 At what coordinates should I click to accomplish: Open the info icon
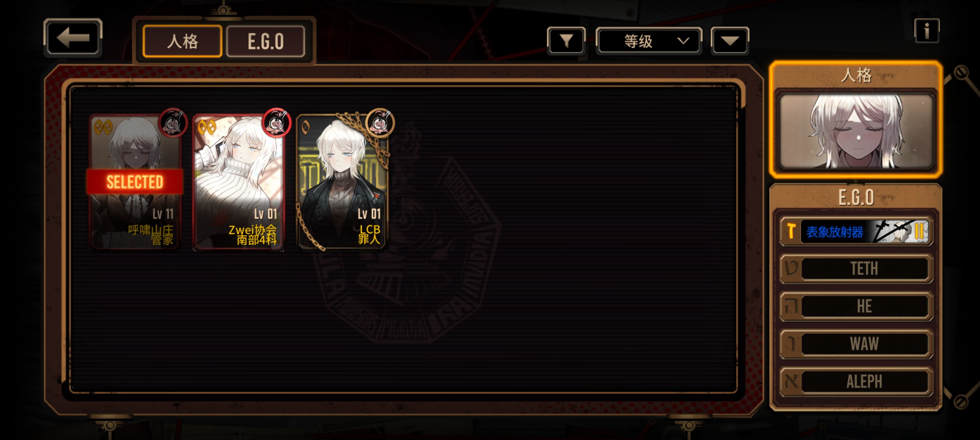[x=927, y=31]
